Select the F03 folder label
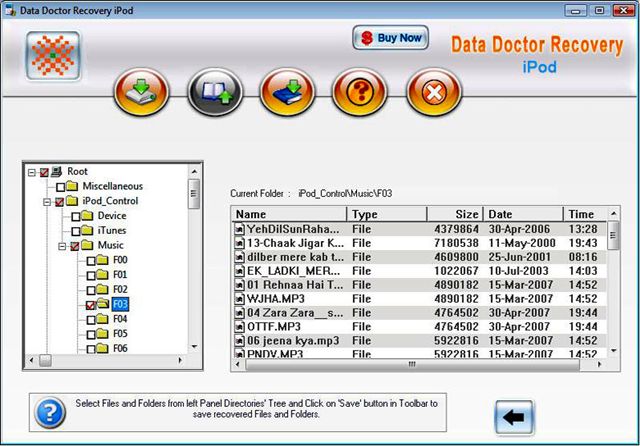640x446 pixels. pos(120,304)
